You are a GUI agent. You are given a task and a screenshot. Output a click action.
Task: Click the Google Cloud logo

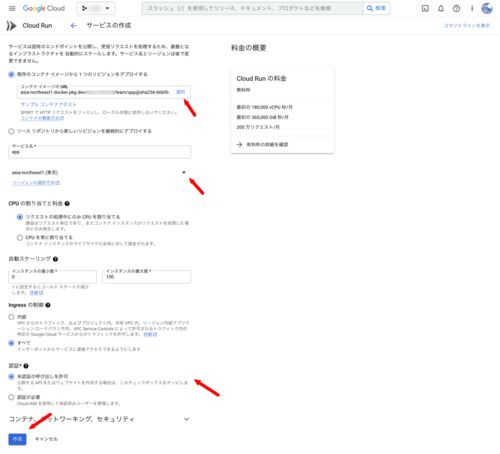44,8
